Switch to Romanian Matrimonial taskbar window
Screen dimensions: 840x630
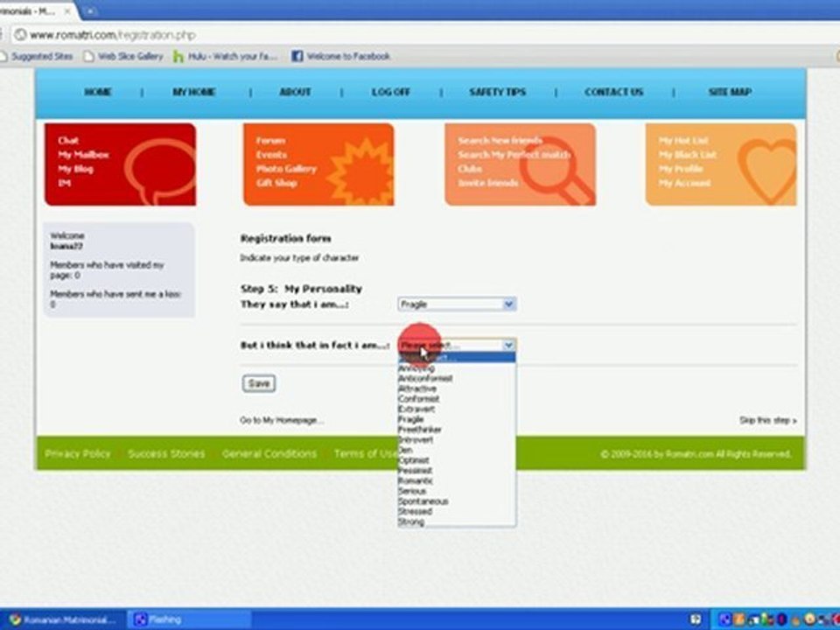click(x=63, y=619)
